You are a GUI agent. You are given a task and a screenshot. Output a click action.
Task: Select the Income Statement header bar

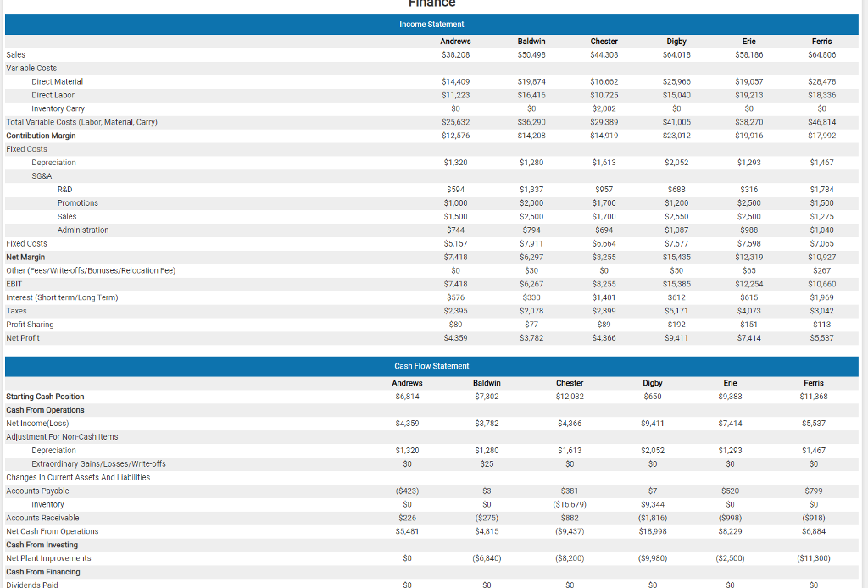pyautogui.click(x=431, y=25)
